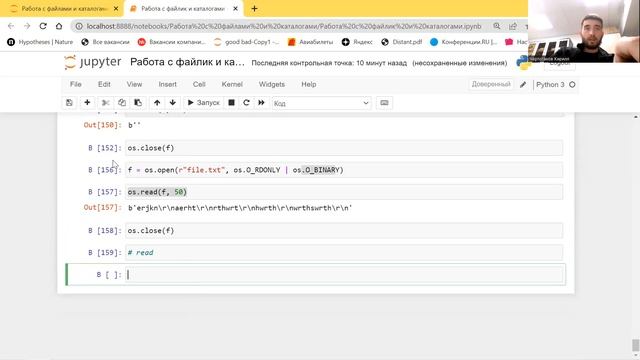Open Вакансии компании bookmark
This screenshot has width=640, height=360.
(171, 42)
